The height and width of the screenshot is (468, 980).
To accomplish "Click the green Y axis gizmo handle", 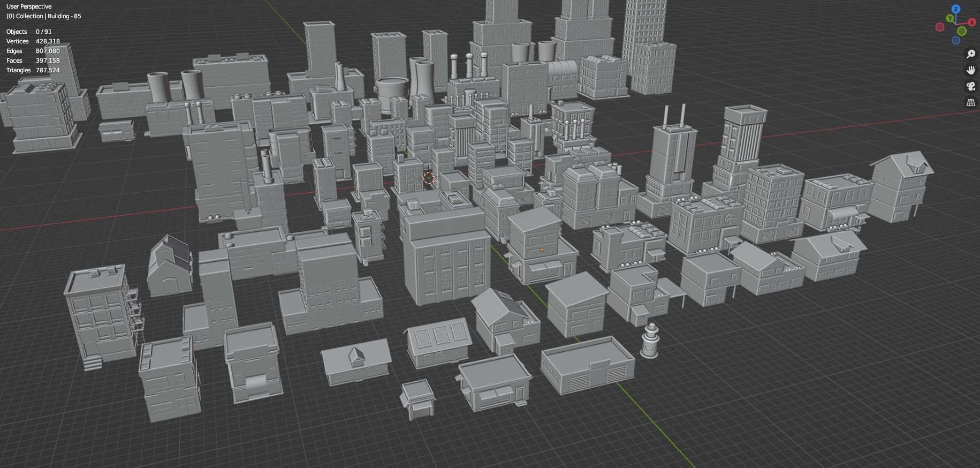I will coord(950,18).
